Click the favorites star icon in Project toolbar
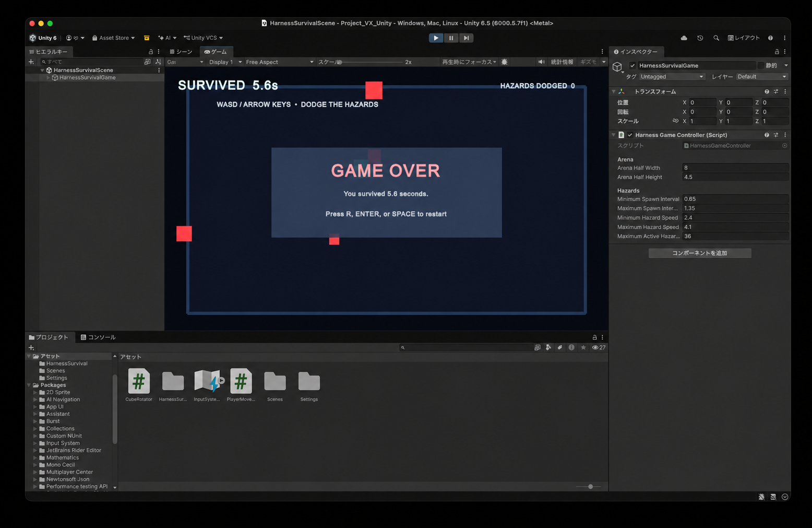The image size is (812, 528). point(583,347)
